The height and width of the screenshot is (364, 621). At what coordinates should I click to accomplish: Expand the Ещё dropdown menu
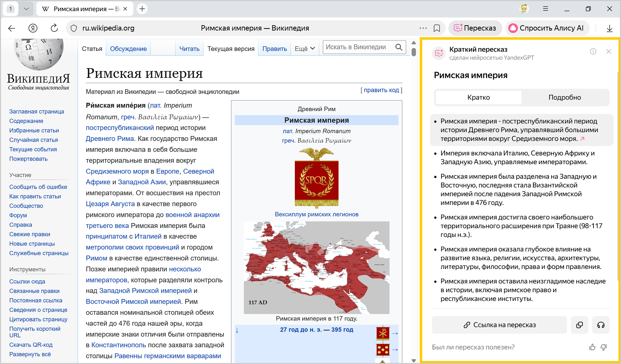coord(305,49)
